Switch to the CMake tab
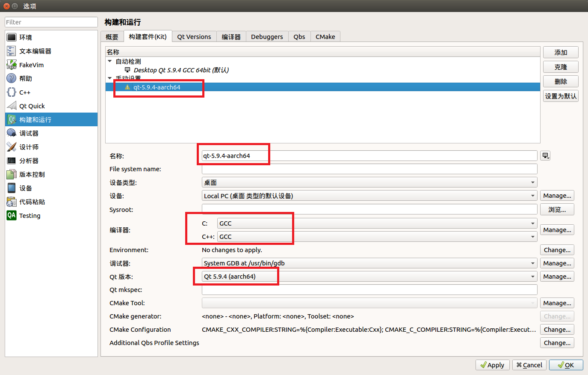Viewport: 588px width, 375px height. (x=325, y=37)
